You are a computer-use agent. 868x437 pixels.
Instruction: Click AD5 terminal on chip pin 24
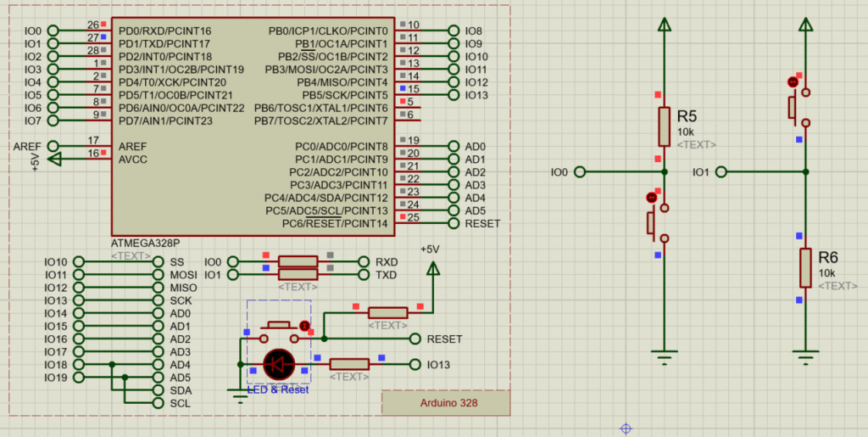tap(454, 210)
